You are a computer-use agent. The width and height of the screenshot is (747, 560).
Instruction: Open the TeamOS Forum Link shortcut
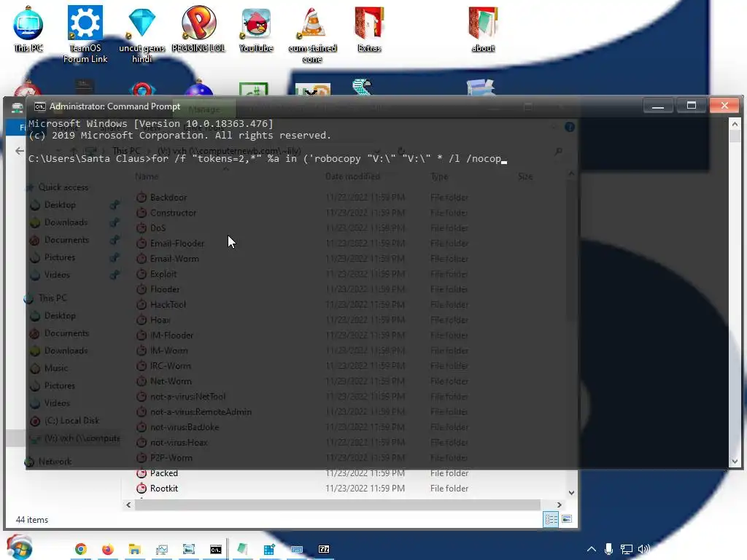coord(85,34)
